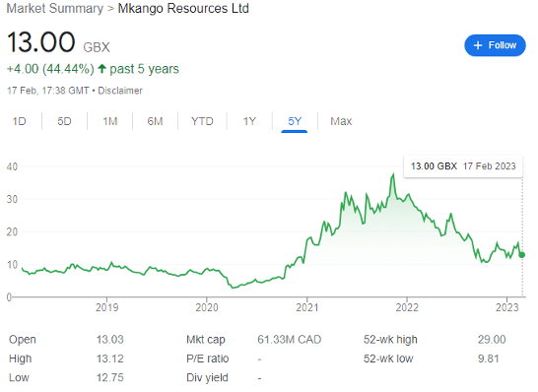Click the chart peak near late 2021
The image size is (538, 392).
(393, 175)
